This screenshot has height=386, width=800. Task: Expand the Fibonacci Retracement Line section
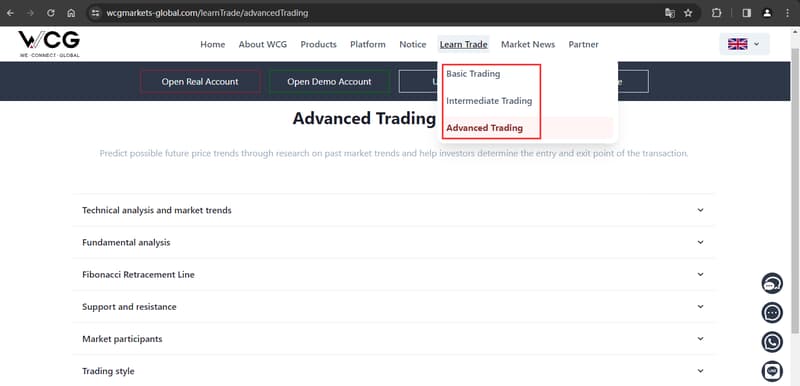393,274
